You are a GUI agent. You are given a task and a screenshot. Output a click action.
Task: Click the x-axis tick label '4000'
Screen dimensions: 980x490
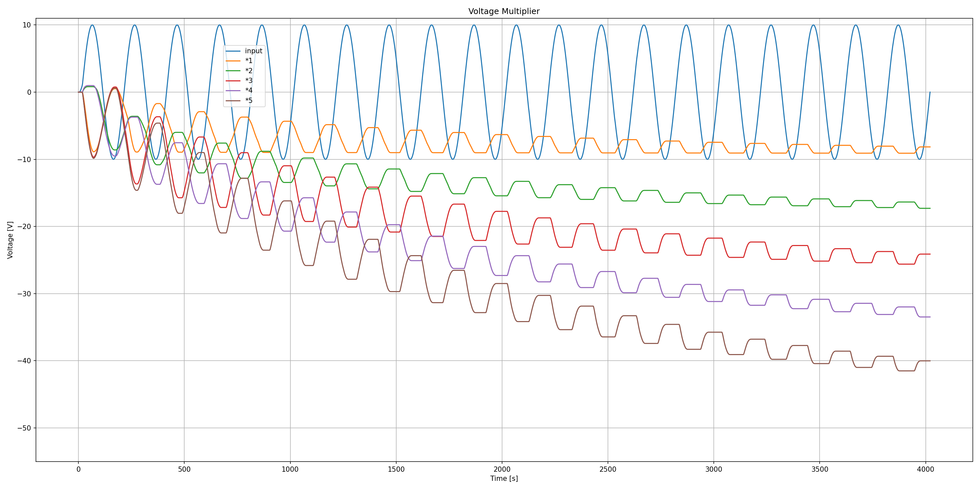coord(925,469)
